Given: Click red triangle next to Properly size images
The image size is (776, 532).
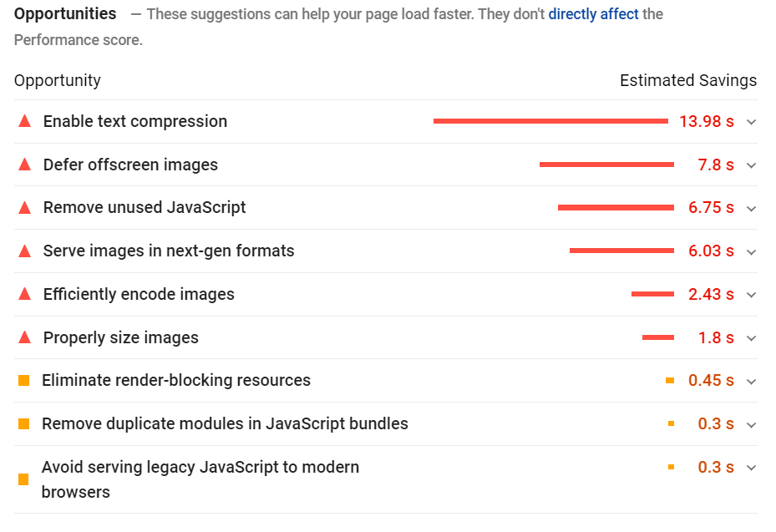Looking at the screenshot, I should [x=24, y=337].
